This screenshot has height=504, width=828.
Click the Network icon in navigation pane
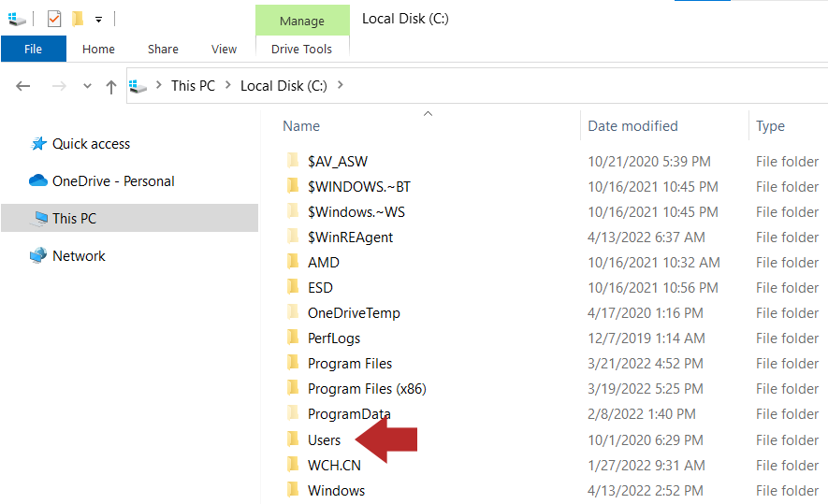pyautogui.click(x=38, y=255)
